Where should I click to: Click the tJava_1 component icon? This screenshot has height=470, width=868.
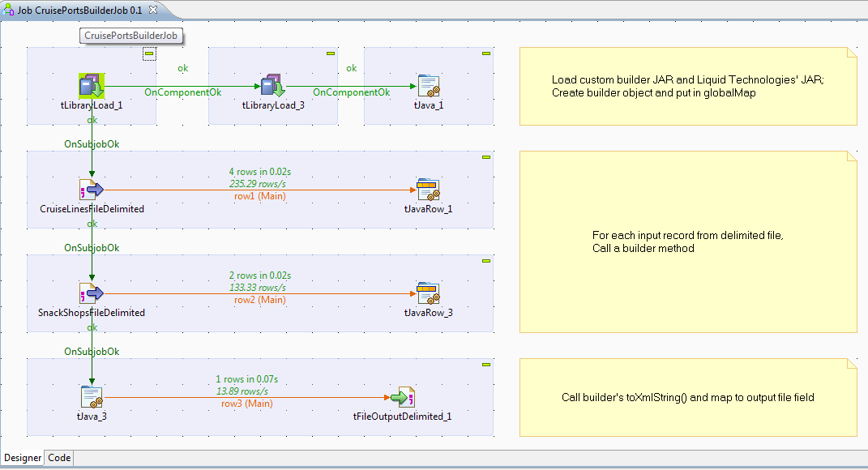click(x=428, y=83)
